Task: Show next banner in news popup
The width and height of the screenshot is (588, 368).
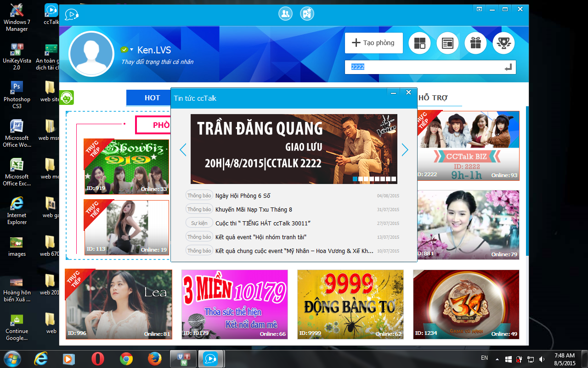Action: pyautogui.click(x=405, y=149)
